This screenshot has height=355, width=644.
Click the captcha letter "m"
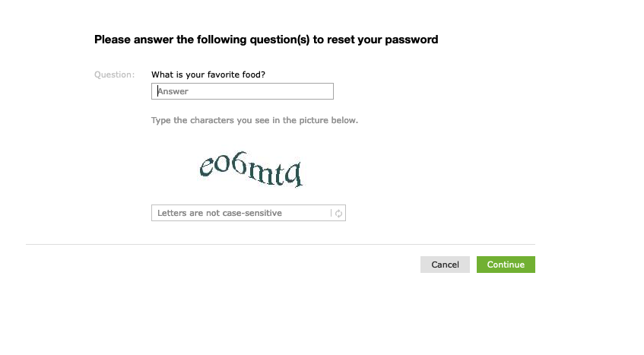[x=256, y=173]
